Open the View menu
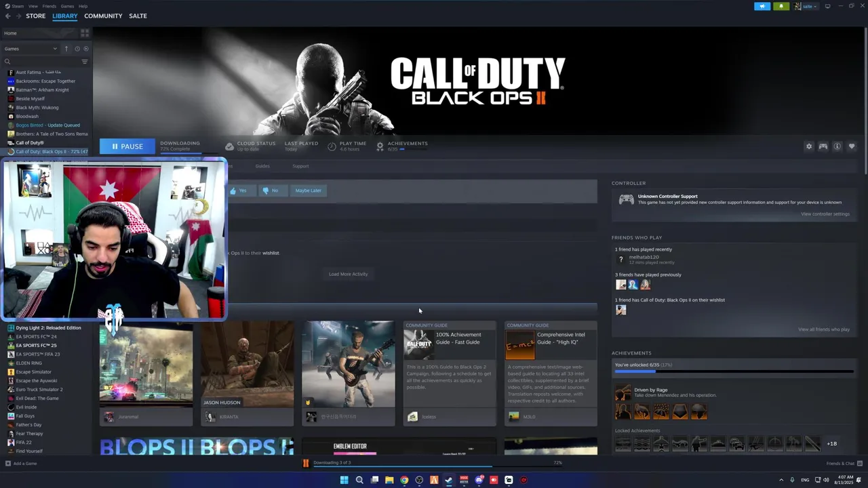The height and width of the screenshot is (488, 868). (x=33, y=6)
